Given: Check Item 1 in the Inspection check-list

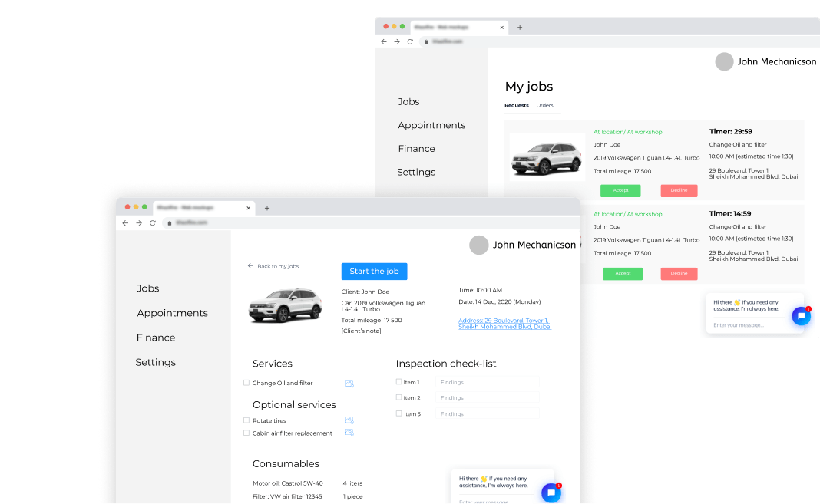Looking at the screenshot, I should tap(399, 382).
